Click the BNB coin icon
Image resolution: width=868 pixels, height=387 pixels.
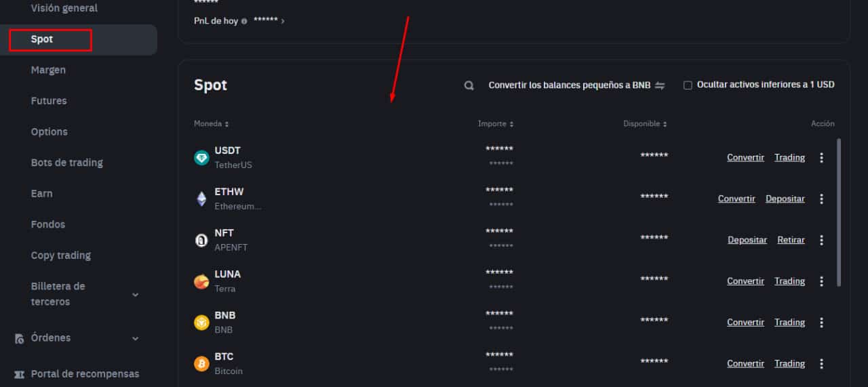pyautogui.click(x=201, y=323)
